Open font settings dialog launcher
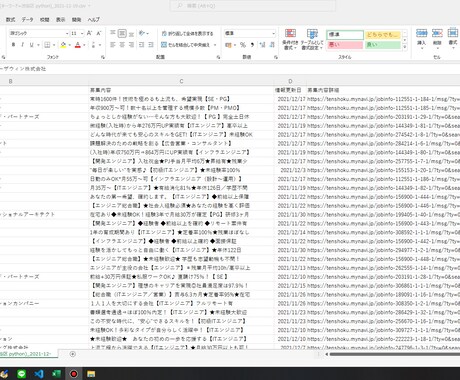The height and width of the screenshot is (380, 460). (103, 57)
